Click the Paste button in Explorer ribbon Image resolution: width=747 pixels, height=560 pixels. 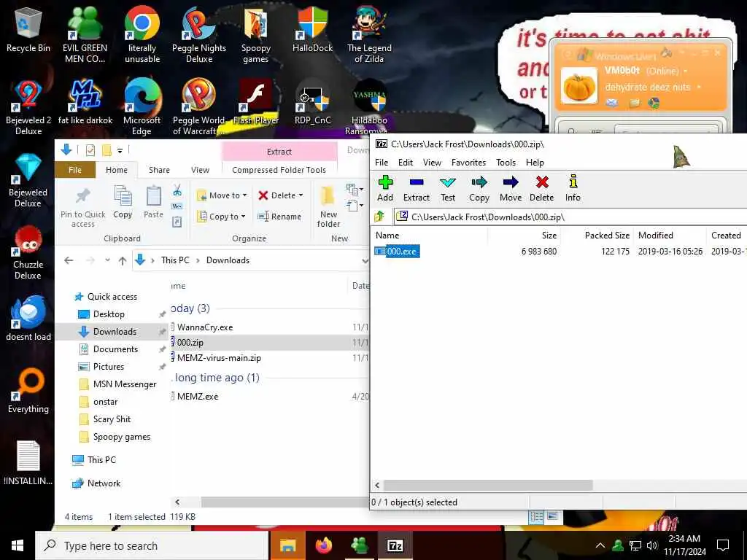click(153, 203)
